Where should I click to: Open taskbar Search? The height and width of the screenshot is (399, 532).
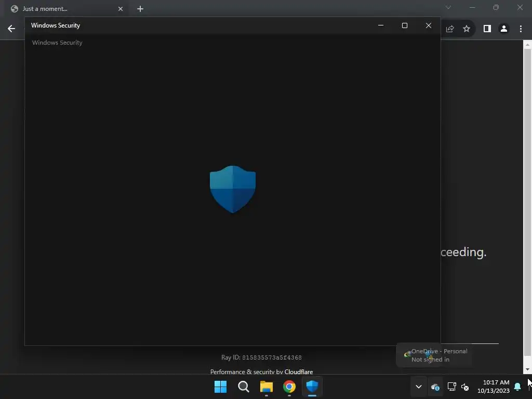coord(243,387)
